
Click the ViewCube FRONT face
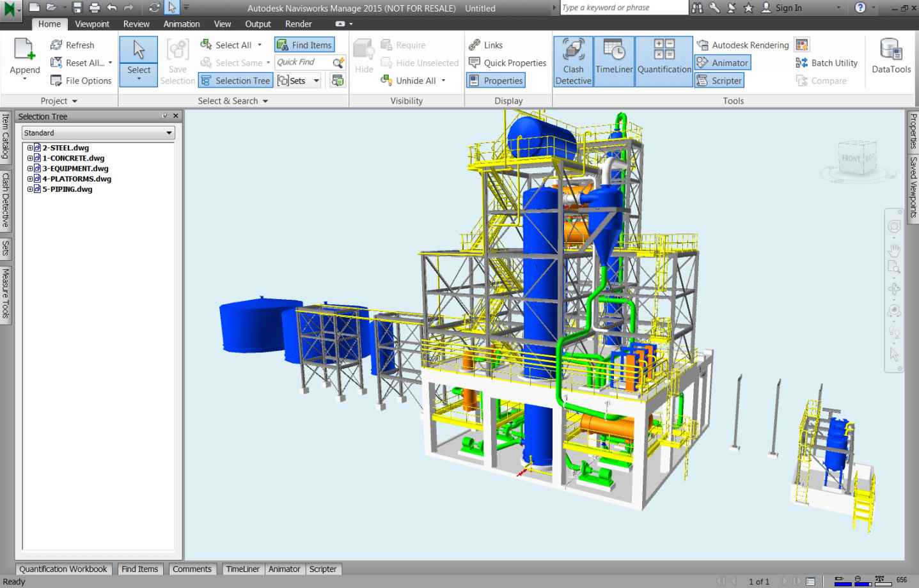tap(851, 158)
